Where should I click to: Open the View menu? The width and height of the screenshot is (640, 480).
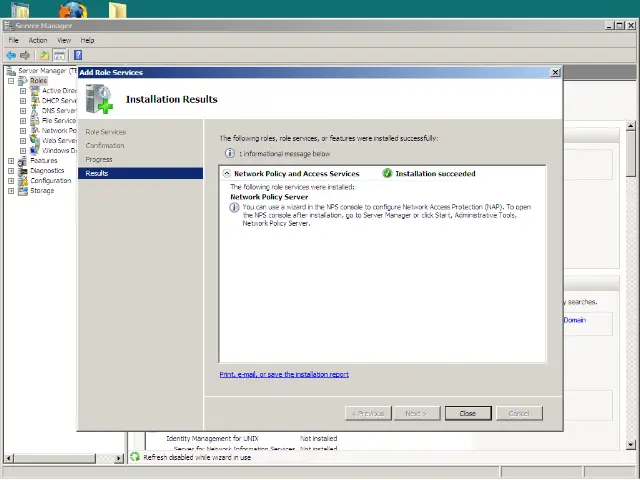(64, 40)
